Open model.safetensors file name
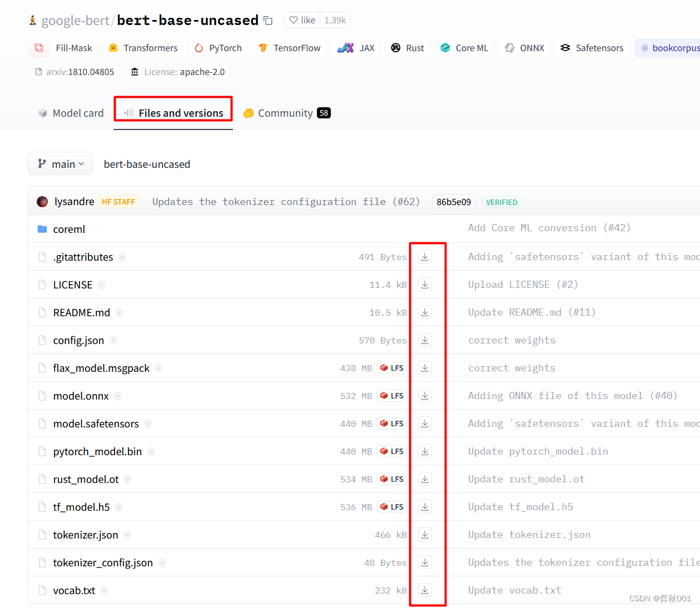Image resolution: width=700 pixels, height=608 pixels. coord(96,423)
